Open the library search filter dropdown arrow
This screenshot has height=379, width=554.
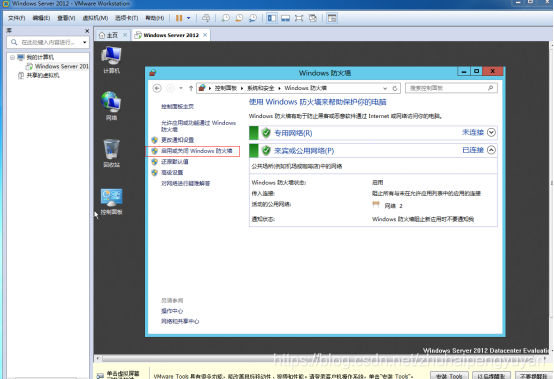[85, 42]
